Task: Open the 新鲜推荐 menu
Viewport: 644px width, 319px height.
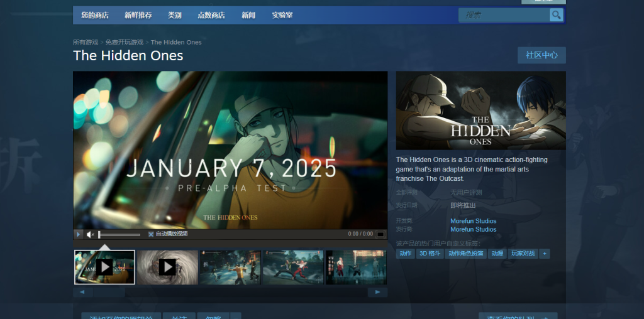Action: tap(138, 15)
